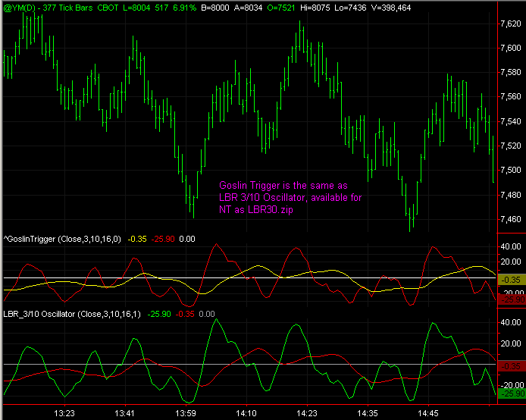Click the A=8034 ask value
Screen dimensions: 526x420
(249, 8)
